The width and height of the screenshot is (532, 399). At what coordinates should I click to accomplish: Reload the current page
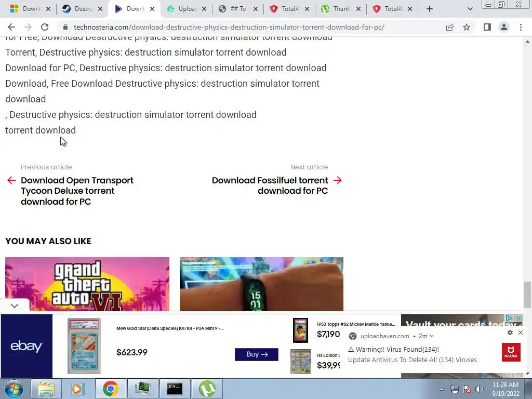(45, 27)
